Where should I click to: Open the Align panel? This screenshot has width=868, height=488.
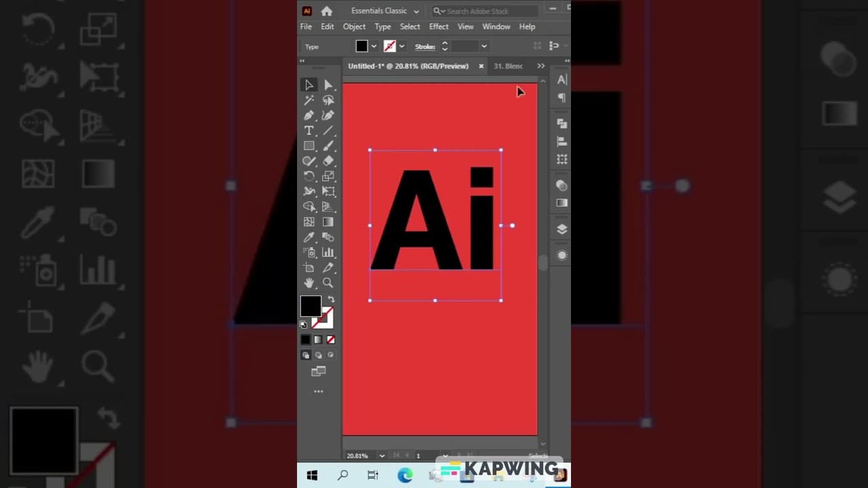(561, 142)
